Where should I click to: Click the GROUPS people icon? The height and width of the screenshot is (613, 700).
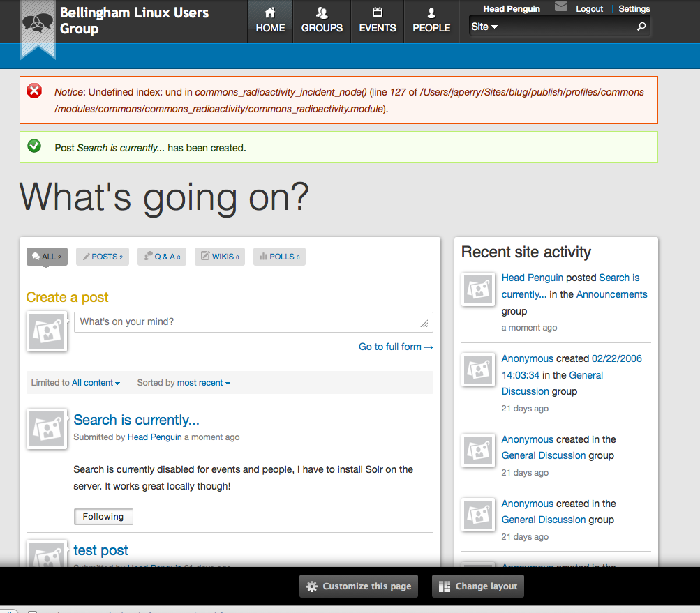tap(322, 13)
